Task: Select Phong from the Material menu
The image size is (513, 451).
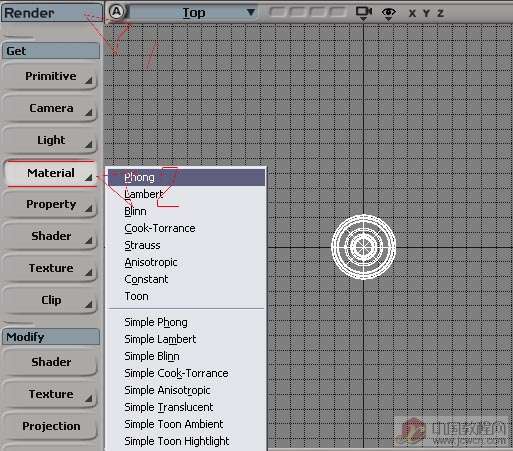Action: [186, 177]
